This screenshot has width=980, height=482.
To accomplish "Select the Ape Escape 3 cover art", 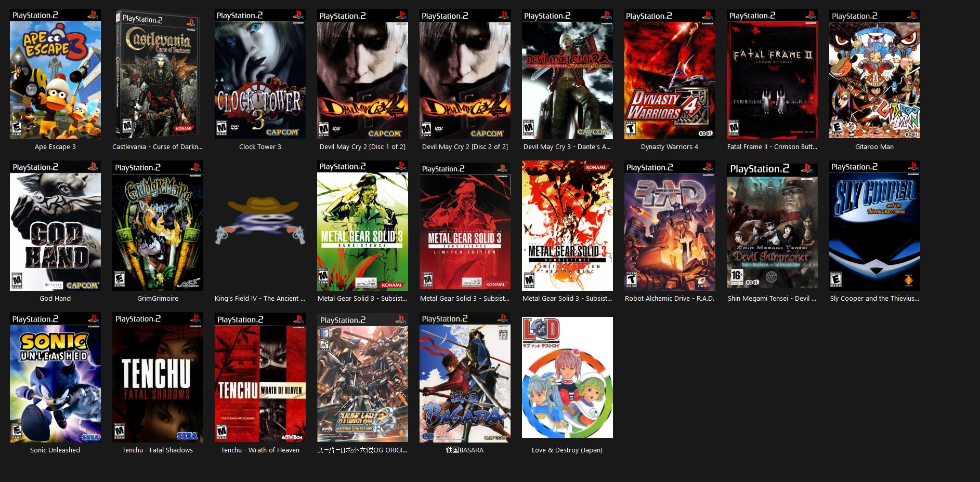I will click(x=55, y=74).
